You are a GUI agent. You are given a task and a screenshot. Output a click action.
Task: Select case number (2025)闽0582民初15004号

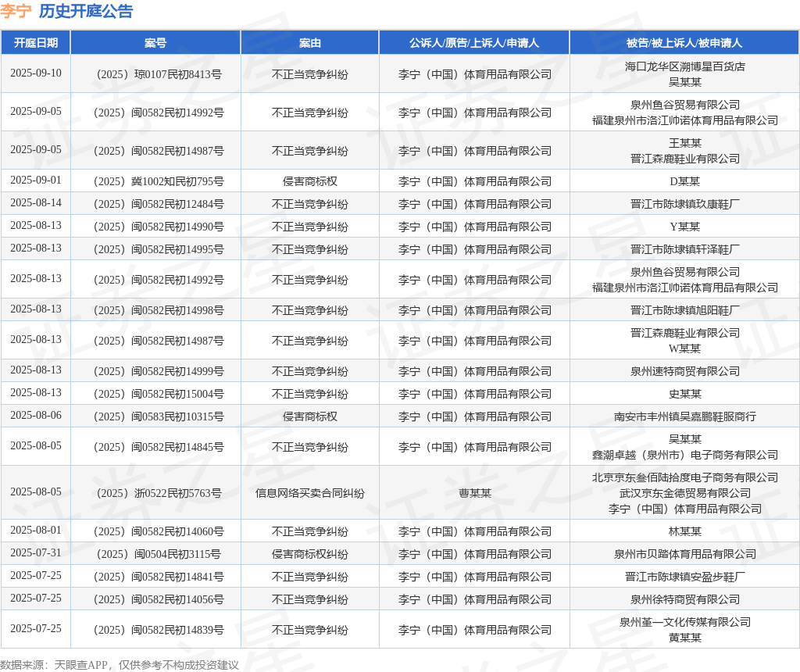159,394
